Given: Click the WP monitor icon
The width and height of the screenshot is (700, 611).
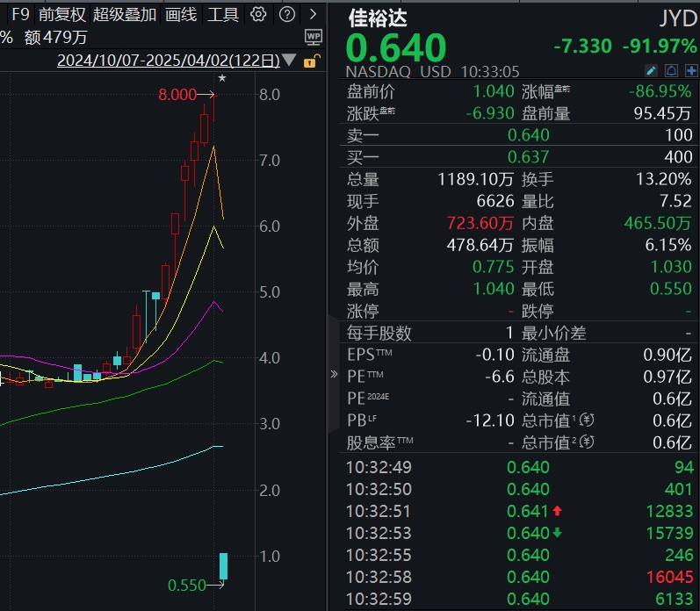Looking at the screenshot, I should click(313, 37).
